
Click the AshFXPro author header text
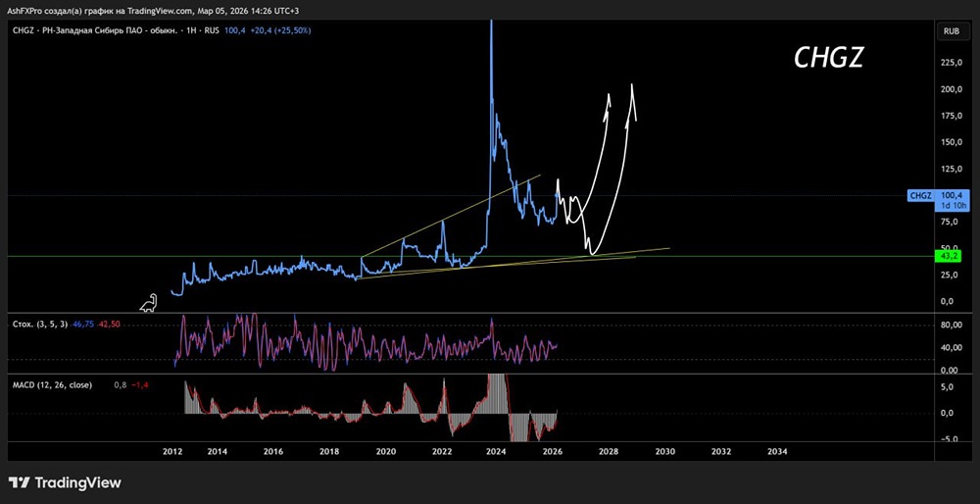pyautogui.click(x=153, y=11)
